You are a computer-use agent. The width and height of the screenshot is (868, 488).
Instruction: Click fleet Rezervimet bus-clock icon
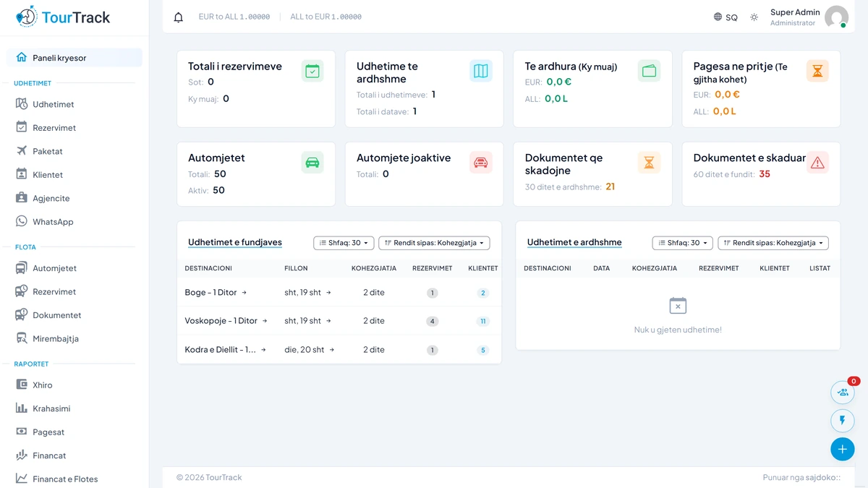pos(22,291)
